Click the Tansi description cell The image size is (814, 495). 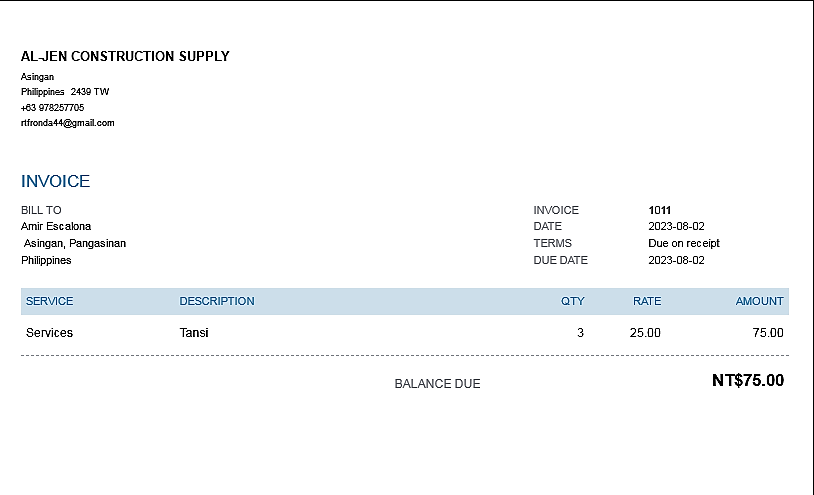(x=194, y=333)
